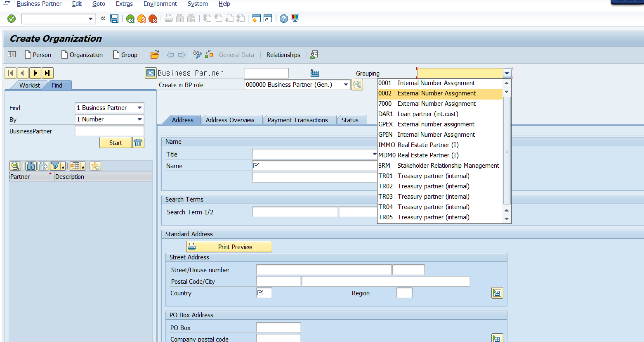This screenshot has width=644, height=342.
Task: Select 0001 Internal Number Assignment grouping
Action: [440, 83]
